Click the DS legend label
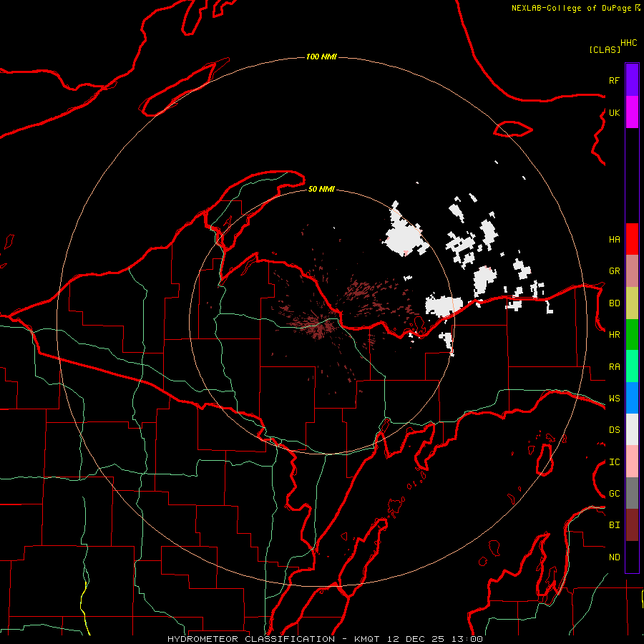This screenshot has height=644, width=644. pyautogui.click(x=614, y=430)
